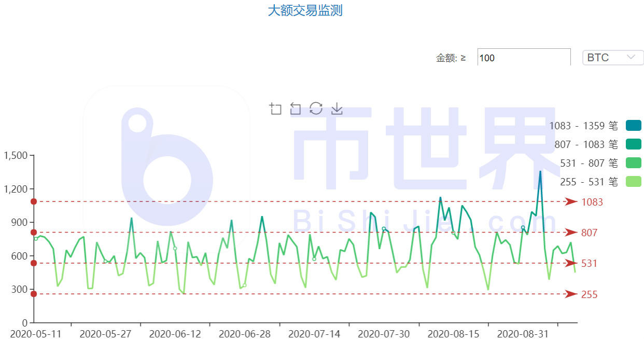Click the "2020-07-14" x-axis label
This screenshot has width=644, height=339.
click(x=315, y=334)
